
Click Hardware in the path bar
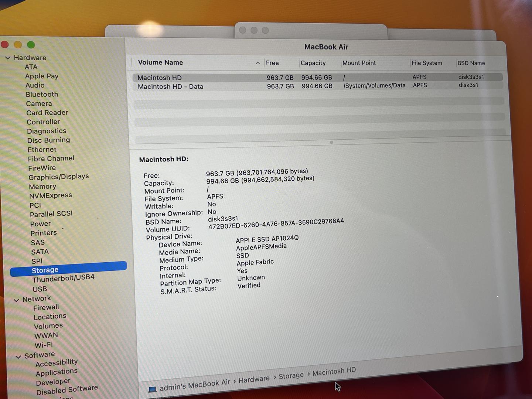click(254, 379)
